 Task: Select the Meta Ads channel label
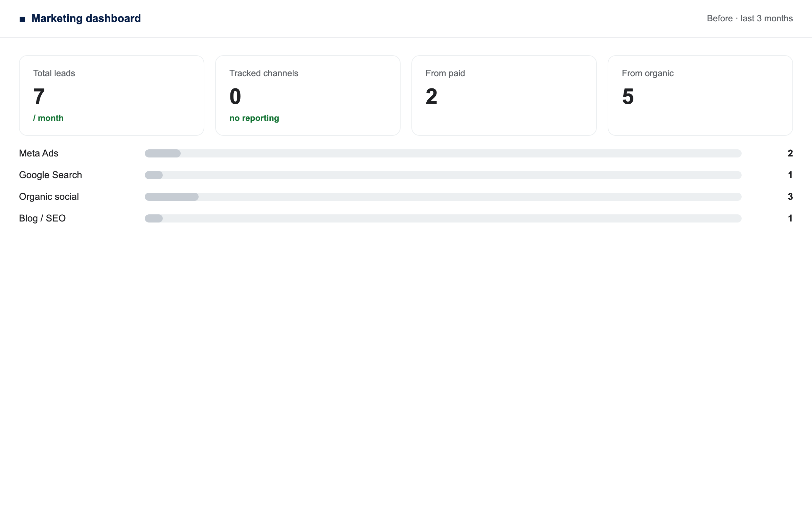click(39, 153)
